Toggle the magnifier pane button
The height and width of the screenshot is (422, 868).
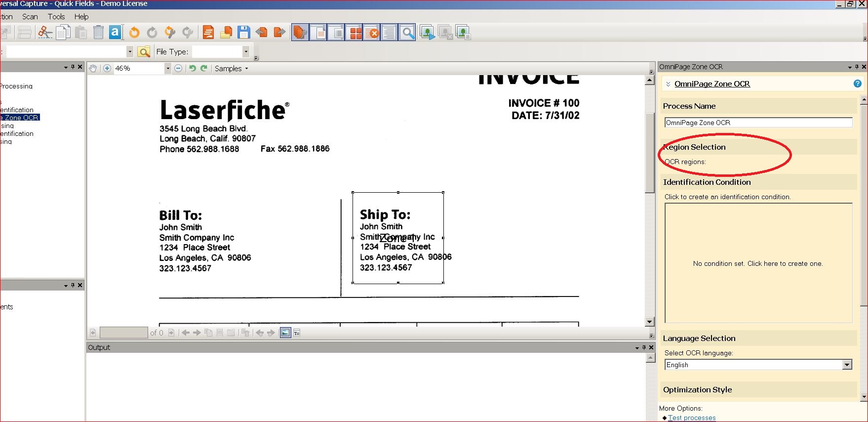[x=407, y=33]
